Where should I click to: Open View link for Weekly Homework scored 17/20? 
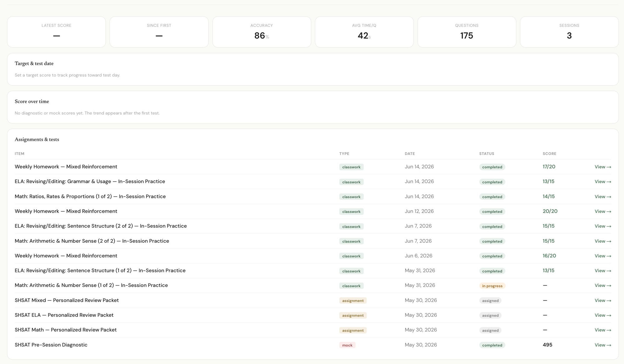[603, 167]
